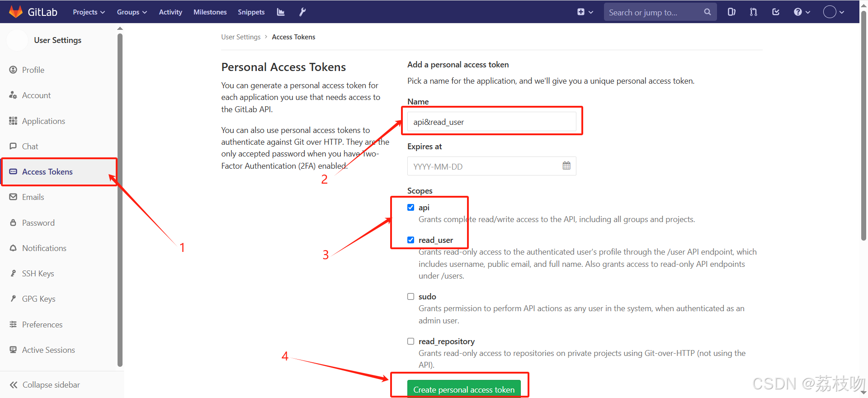Expand the chevron next to the plus icon
Screen dimensions: 868x398
(591, 12)
